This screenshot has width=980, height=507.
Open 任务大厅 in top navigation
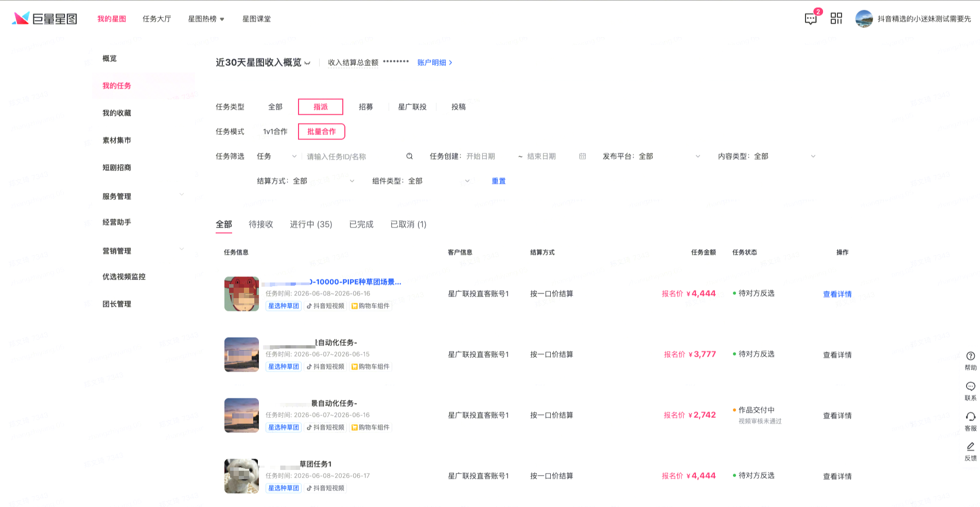click(x=157, y=19)
